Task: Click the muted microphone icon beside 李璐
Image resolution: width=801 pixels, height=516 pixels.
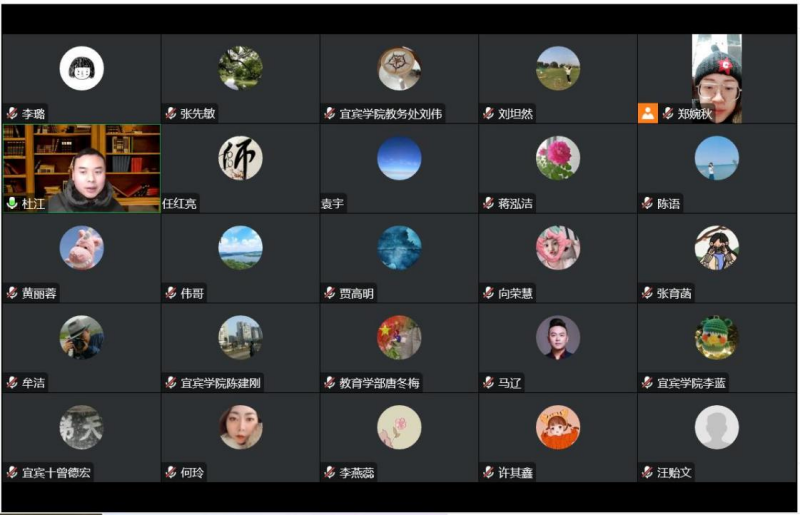Action: [x=12, y=113]
